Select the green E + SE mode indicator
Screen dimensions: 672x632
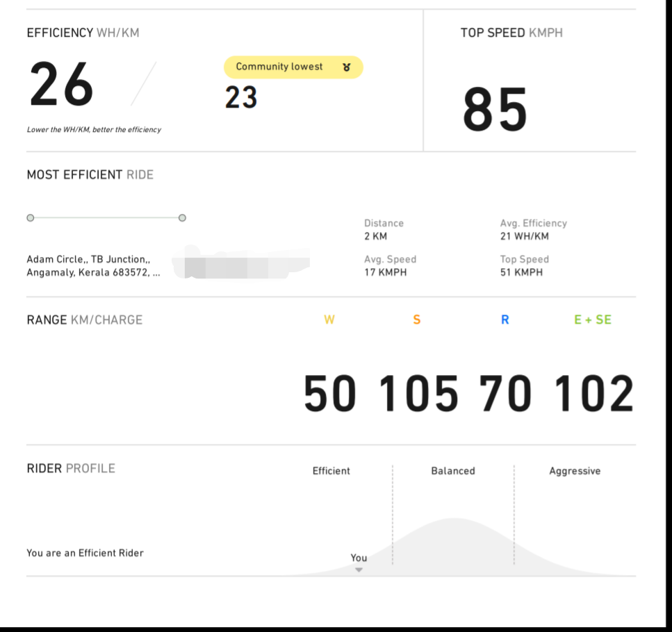[x=593, y=319]
